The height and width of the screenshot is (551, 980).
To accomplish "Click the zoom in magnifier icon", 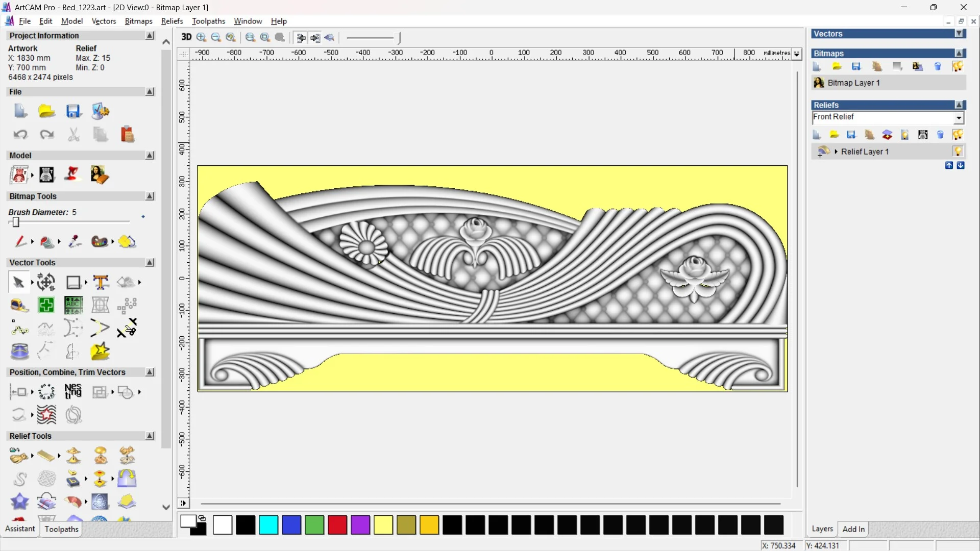I will click(201, 37).
